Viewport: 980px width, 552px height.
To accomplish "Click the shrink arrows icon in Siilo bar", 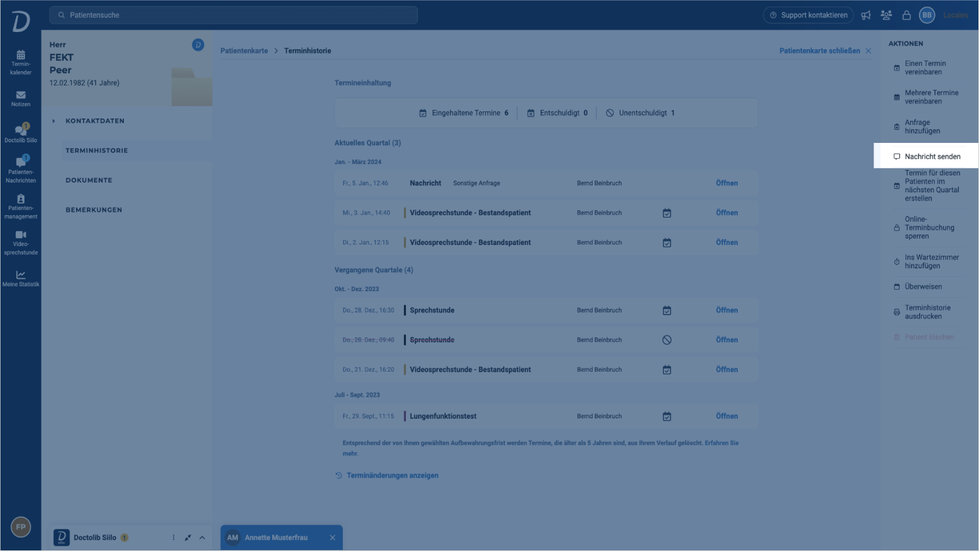I will click(188, 538).
